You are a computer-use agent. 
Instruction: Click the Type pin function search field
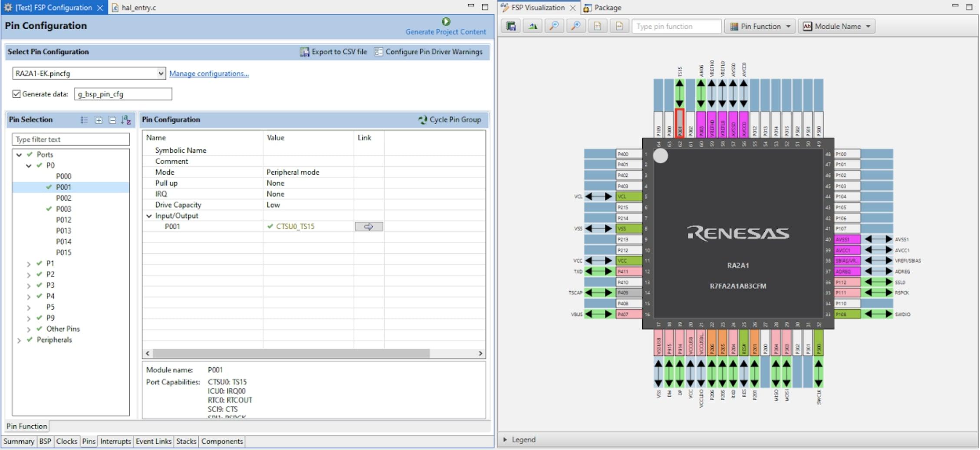click(x=677, y=26)
